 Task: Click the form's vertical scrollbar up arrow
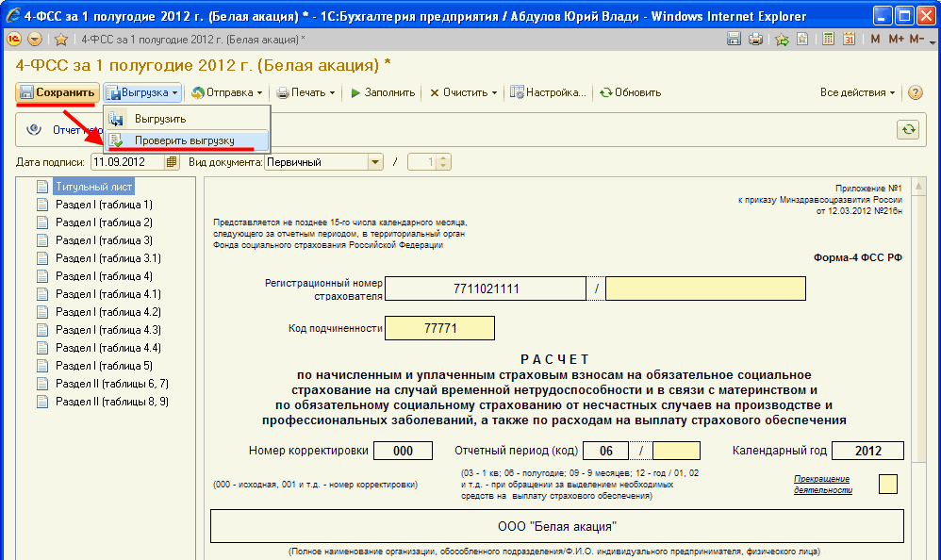[918, 188]
